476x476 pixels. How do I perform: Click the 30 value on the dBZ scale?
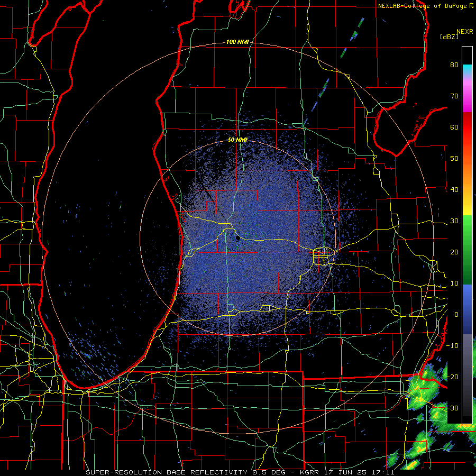pyautogui.click(x=454, y=221)
